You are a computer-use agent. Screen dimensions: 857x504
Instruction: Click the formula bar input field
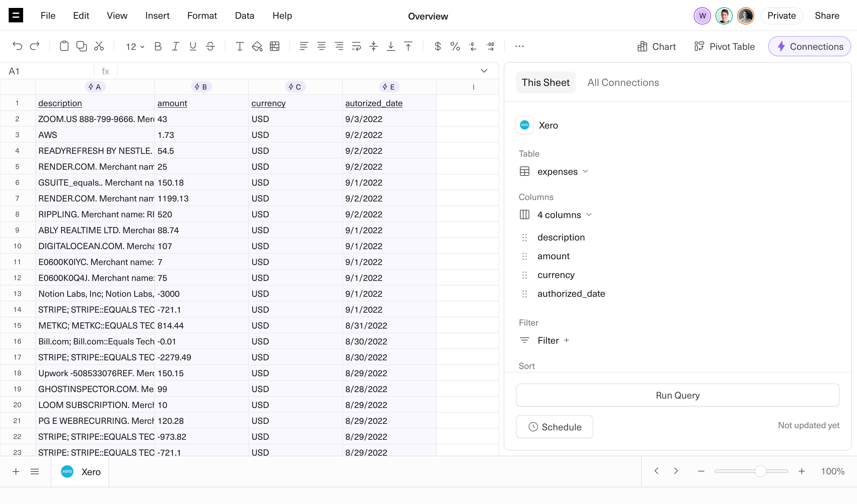click(296, 71)
